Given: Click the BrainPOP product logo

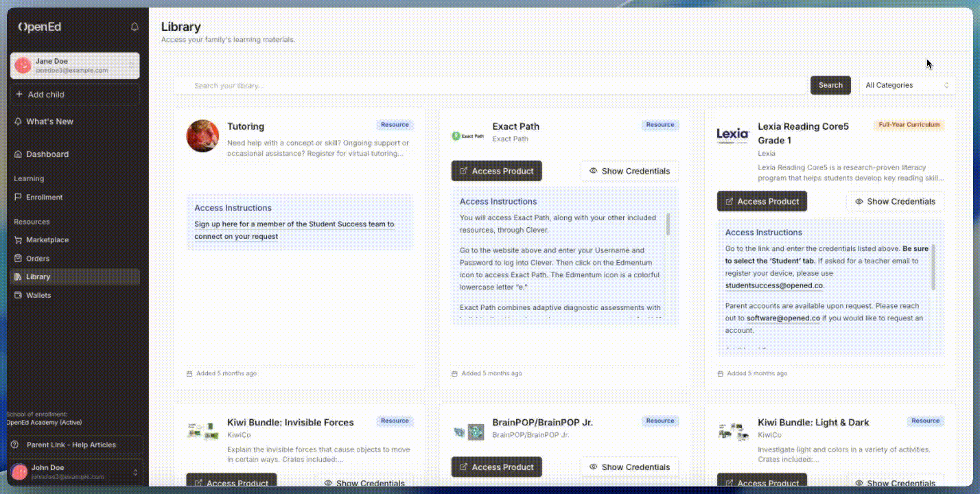Looking at the screenshot, I should point(467,432).
